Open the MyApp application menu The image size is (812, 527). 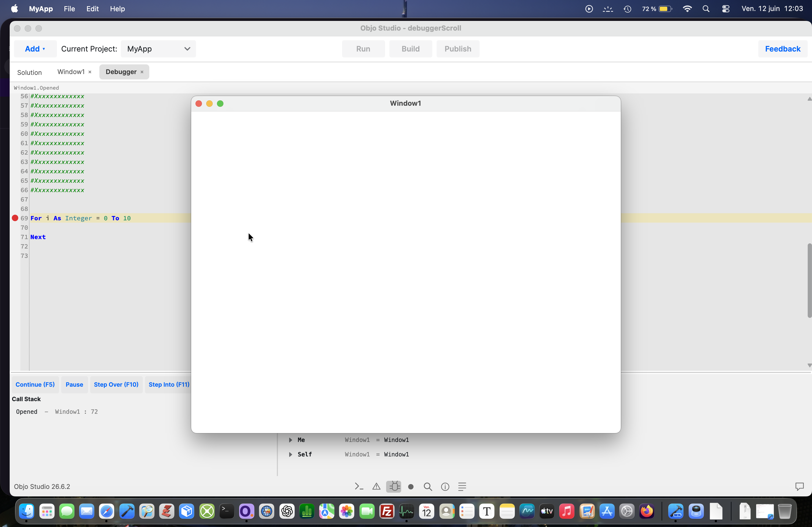pyautogui.click(x=41, y=9)
